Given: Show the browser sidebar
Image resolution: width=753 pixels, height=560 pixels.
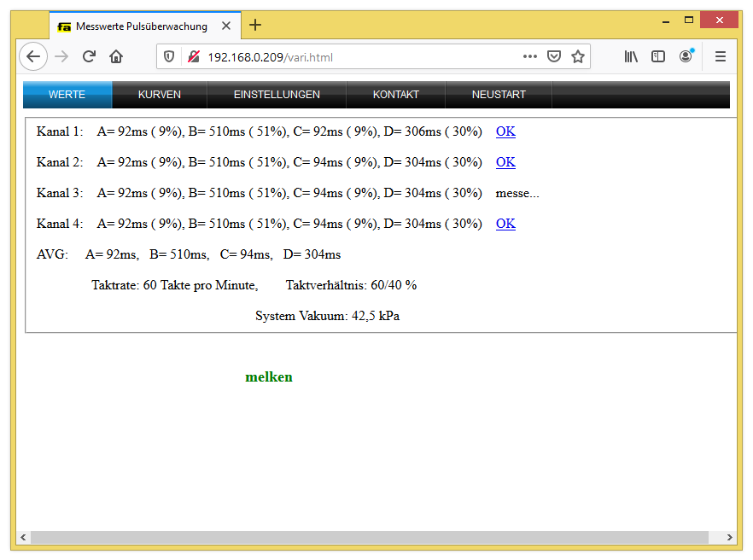Looking at the screenshot, I should pos(658,56).
